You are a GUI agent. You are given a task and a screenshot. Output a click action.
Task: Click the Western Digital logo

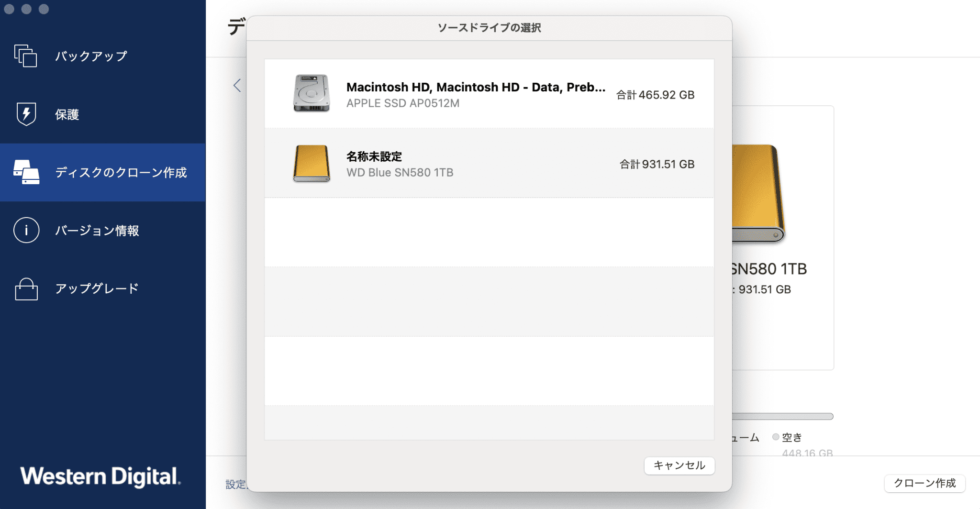(100, 476)
